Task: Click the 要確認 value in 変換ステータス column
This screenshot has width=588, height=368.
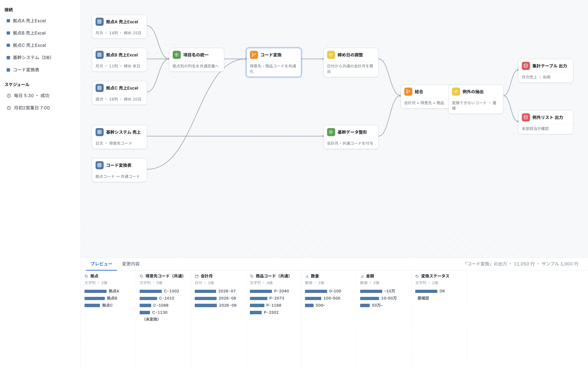Action: (x=423, y=298)
